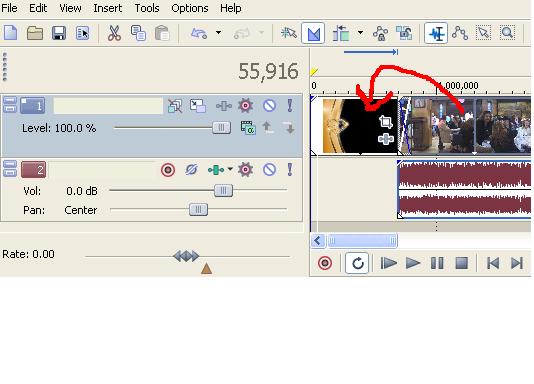Viewport: 534px width, 384px height.
Task: Click the Open folder icon
Action: pyautogui.click(x=35, y=33)
